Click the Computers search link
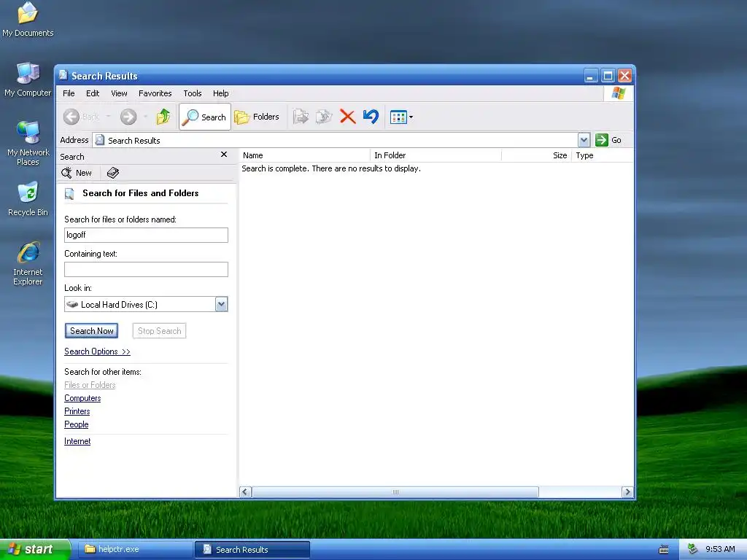The height and width of the screenshot is (560, 747). (82, 398)
